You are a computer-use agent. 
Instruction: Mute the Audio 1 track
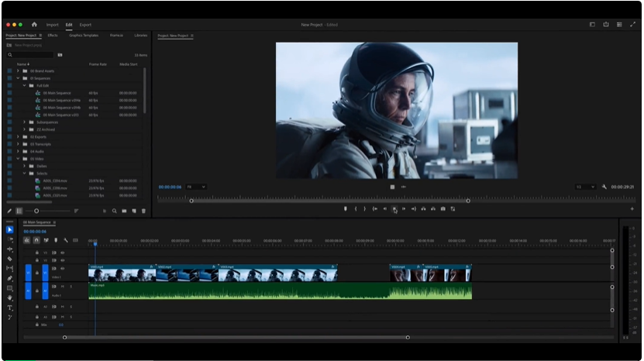tap(63, 287)
